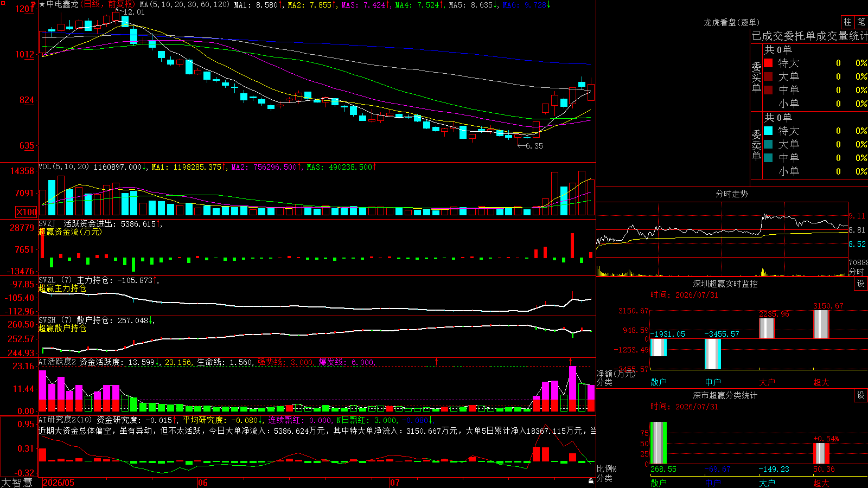Viewport: 868px width, 488px height.
Task: Click the stock name 中电鑫龙
Action: (62, 4)
